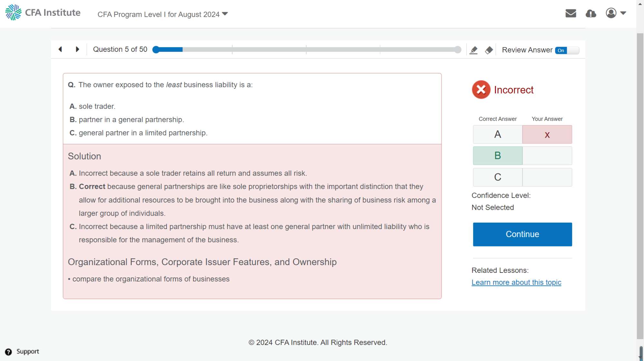Go to previous question arrow
The image size is (644, 361).
point(60,49)
